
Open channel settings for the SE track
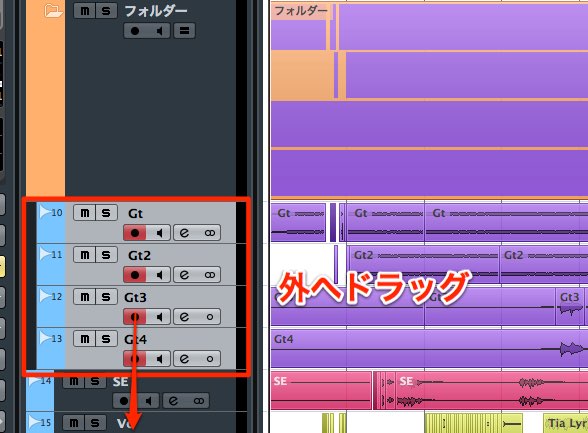[x=173, y=401]
